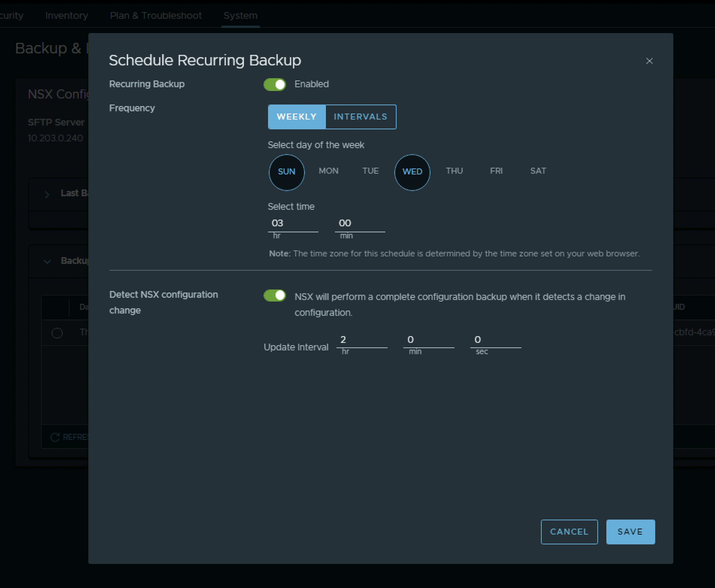
Task: Deselect Wednesday from backup days
Action: [412, 172]
